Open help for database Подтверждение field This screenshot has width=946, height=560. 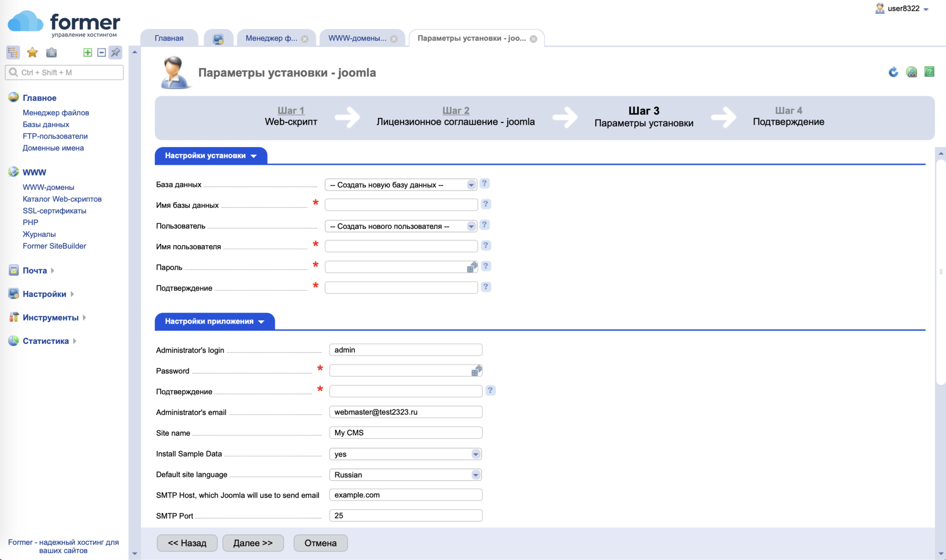click(485, 287)
